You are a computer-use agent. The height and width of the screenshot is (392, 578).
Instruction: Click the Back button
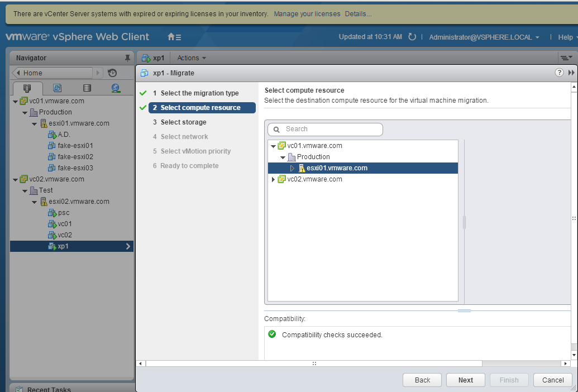point(422,380)
